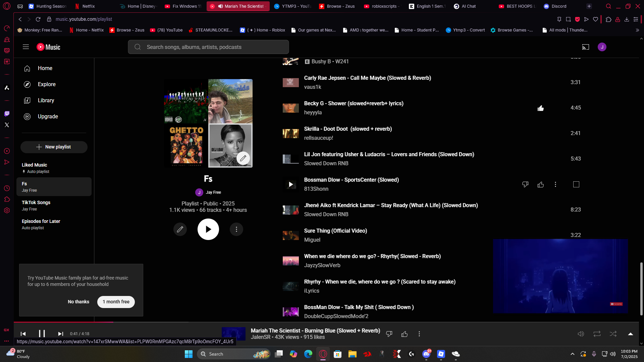Accept the 1 month free offer
Viewport: 644px width, 362px height.
[116, 302]
